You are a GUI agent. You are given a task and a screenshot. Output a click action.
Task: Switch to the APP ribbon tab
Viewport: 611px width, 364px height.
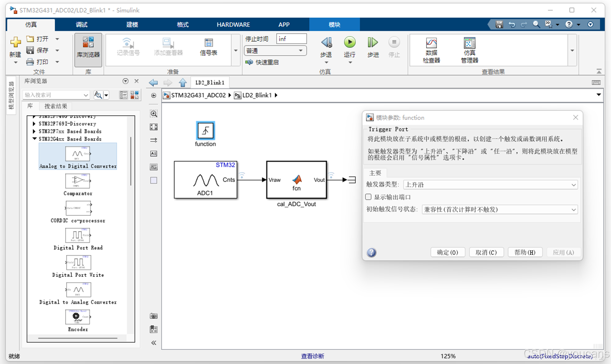pos(284,25)
